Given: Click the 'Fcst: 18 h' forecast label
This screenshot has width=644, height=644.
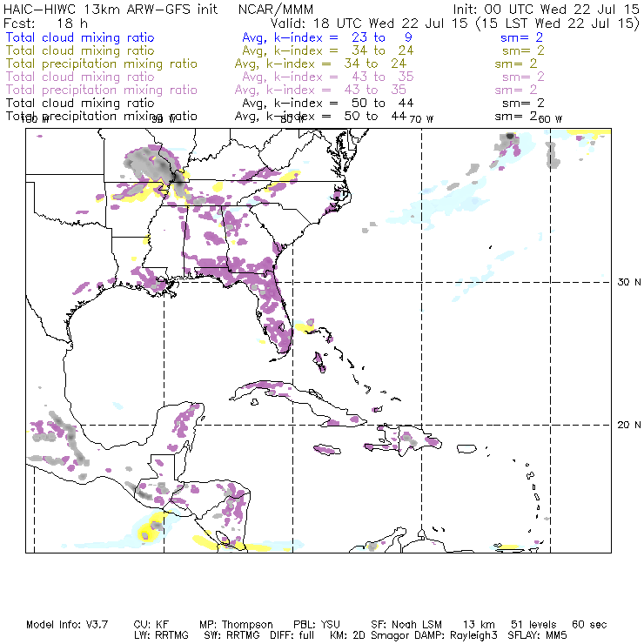Looking at the screenshot, I should click(x=45, y=23).
